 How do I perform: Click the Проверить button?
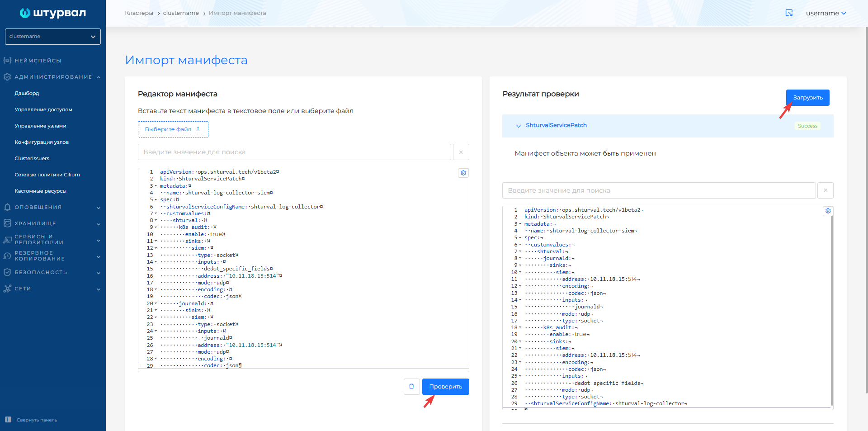pyautogui.click(x=445, y=386)
